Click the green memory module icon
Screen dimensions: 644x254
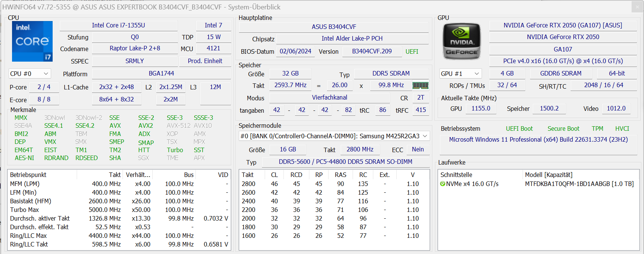pos(420,85)
